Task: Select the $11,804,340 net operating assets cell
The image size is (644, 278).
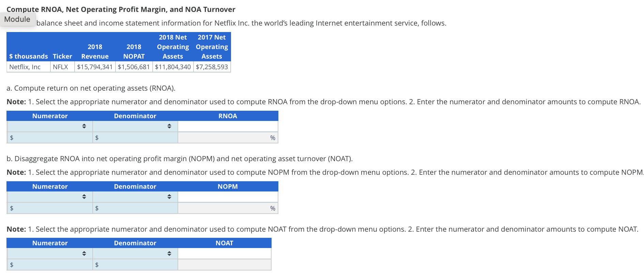Action: click(173, 67)
